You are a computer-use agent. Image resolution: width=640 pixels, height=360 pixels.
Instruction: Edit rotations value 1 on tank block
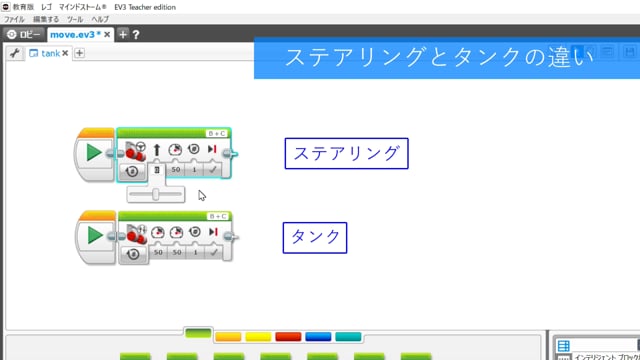(x=196, y=252)
